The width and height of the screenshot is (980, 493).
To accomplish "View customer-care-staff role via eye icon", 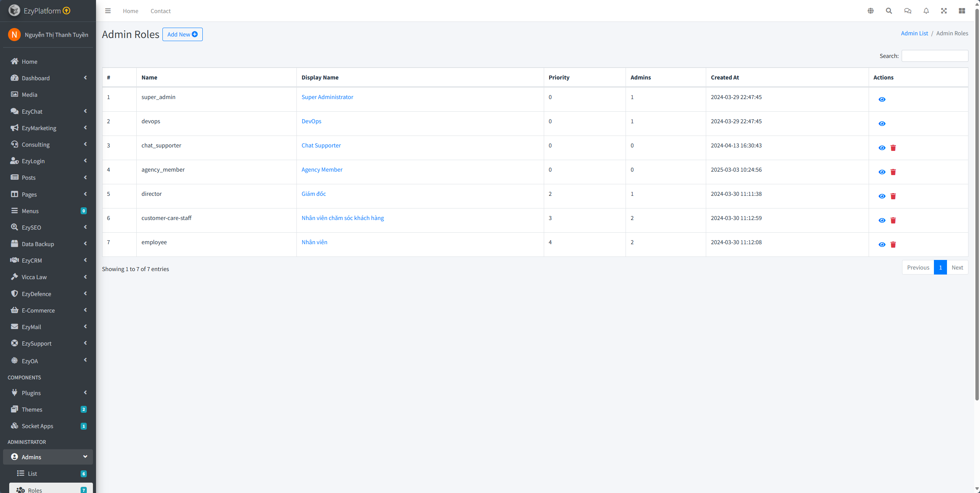I will pos(882,220).
